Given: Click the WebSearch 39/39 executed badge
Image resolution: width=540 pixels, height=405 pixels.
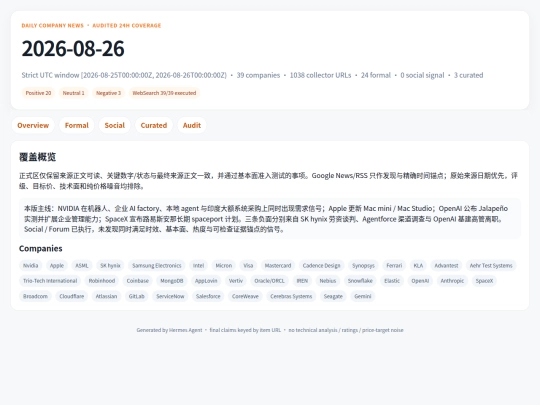Looking at the screenshot, I should point(164,93).
